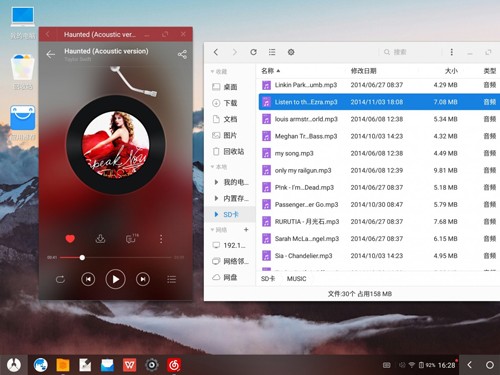Image resolution: width=500 pixels, height=375 pixels.
Task: Select the Linkin Park...umb.mp3 file
Action: pos(379,85)
